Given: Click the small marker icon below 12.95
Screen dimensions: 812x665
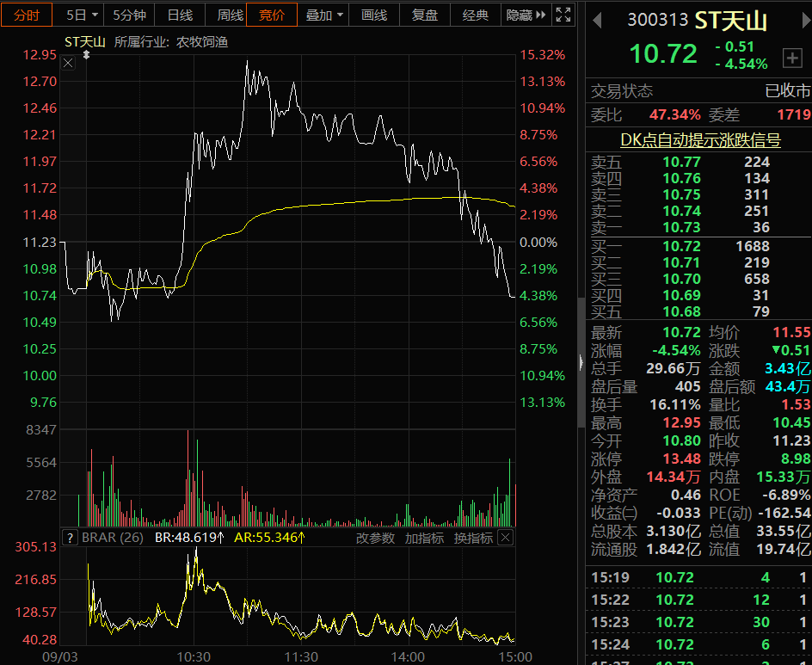Looking at the screenshot, I should (86, 55).
